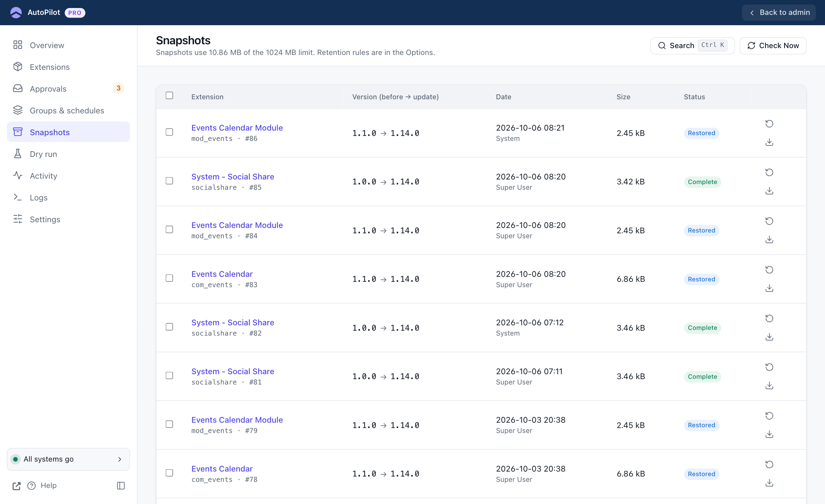Download snapshot #78 com_events
This screenshot has width=825, height=504.
point(769,483)
